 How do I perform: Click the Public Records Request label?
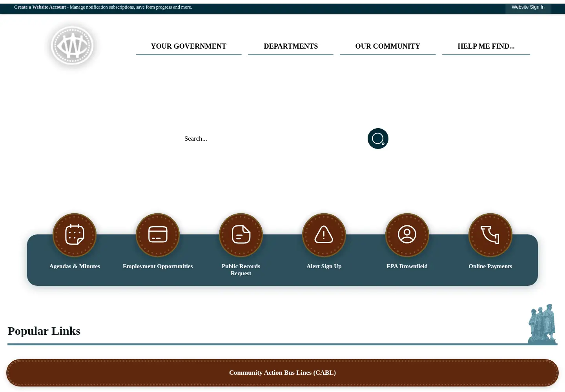pos(241,270)
